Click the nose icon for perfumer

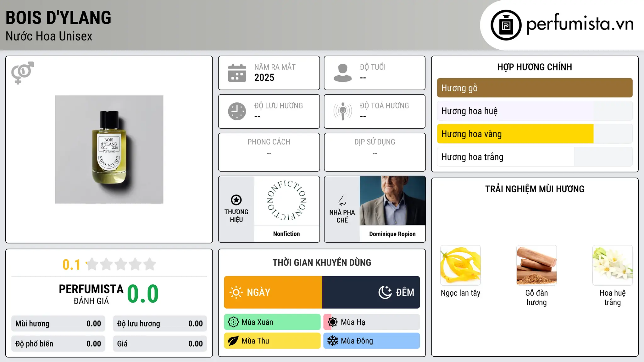point(342,200)
